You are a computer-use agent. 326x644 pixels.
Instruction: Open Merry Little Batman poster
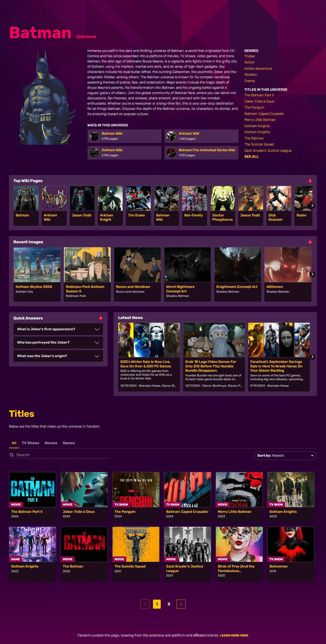point(239,490)
